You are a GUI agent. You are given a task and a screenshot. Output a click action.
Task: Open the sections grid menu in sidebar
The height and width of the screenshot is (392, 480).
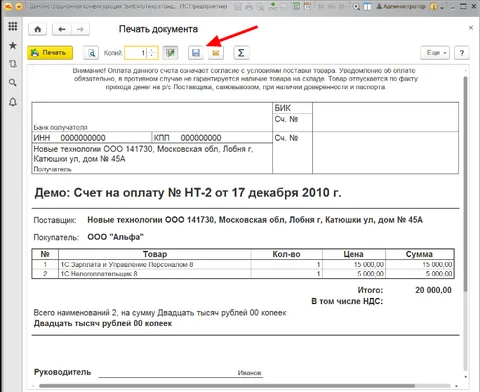[x=13, y=26]
